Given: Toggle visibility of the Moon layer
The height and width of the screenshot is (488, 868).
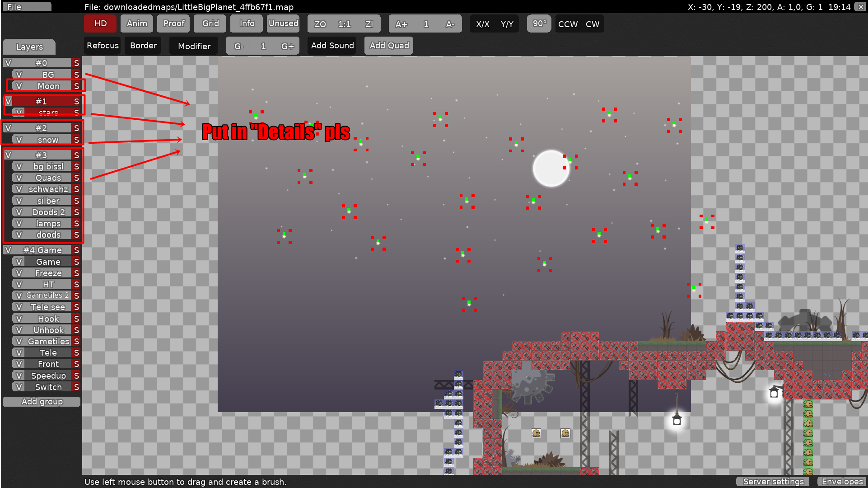Looking at the screenshot, I should (19, 86).
